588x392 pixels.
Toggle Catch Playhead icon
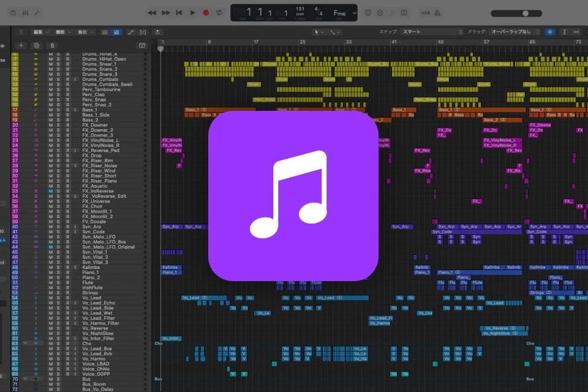(157, 32)
